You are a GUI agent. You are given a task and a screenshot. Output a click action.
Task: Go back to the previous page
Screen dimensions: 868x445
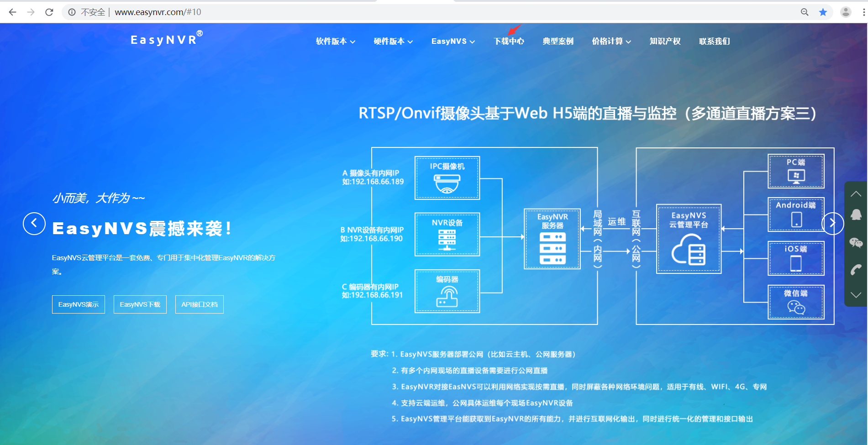click(x=13, y=12)
